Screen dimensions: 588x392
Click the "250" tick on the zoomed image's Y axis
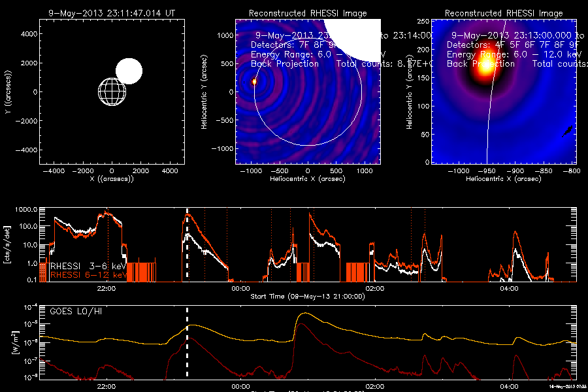(423, 22)
